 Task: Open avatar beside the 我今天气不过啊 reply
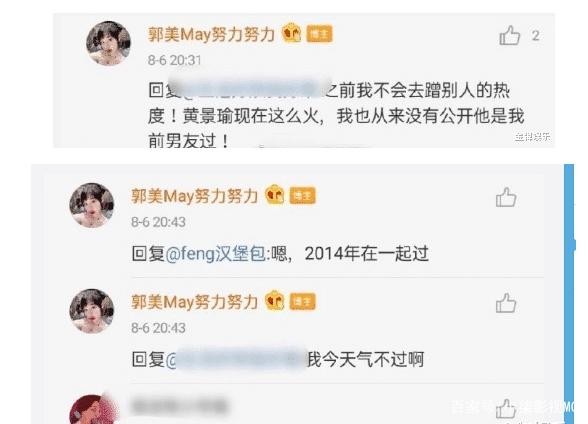[x=92, y=311]
